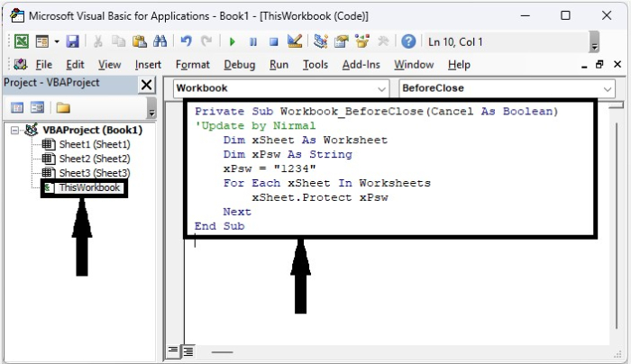Open the Project pane toolbar options arrow

pos(151,108)
